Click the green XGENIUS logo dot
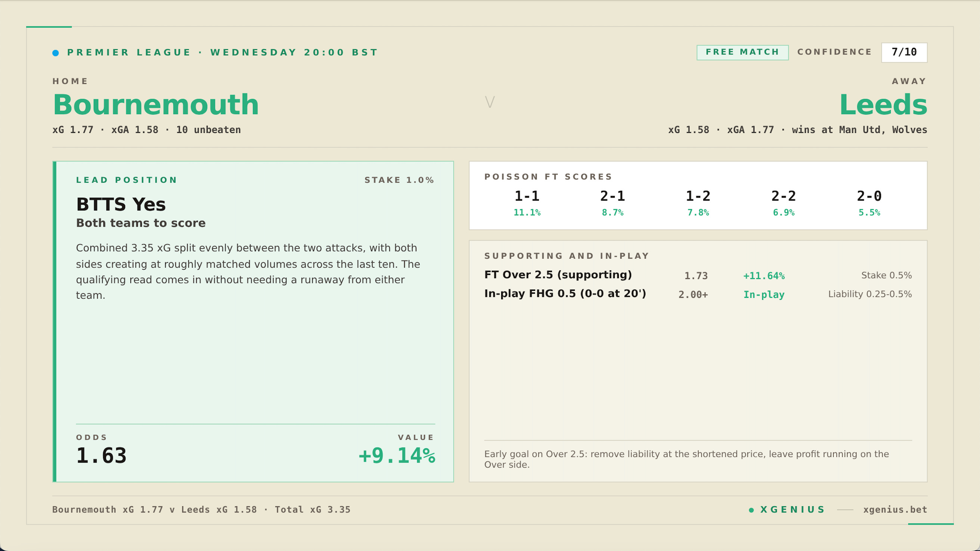The image size is (980, 551). coord(751,510)
